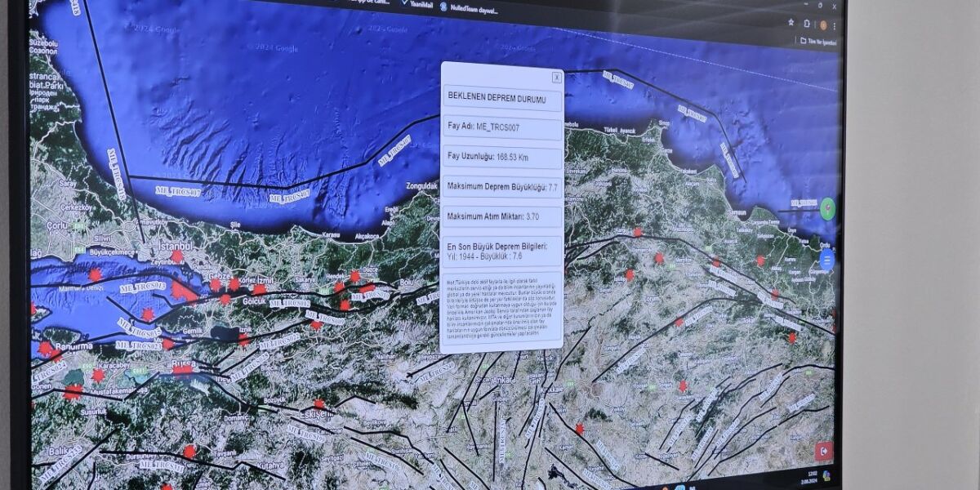Select the Fay Uzunluğu 168.53 Km field

pyautogui.click(x=501, y=157)
